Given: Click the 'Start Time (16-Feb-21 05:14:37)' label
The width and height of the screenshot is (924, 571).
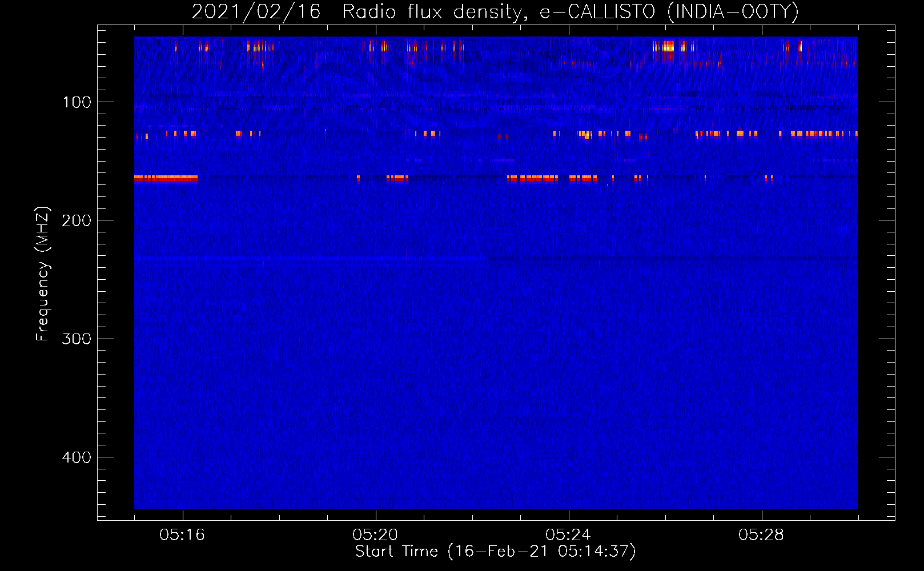Looking at the screenshot, I should (x=495, y=552).
